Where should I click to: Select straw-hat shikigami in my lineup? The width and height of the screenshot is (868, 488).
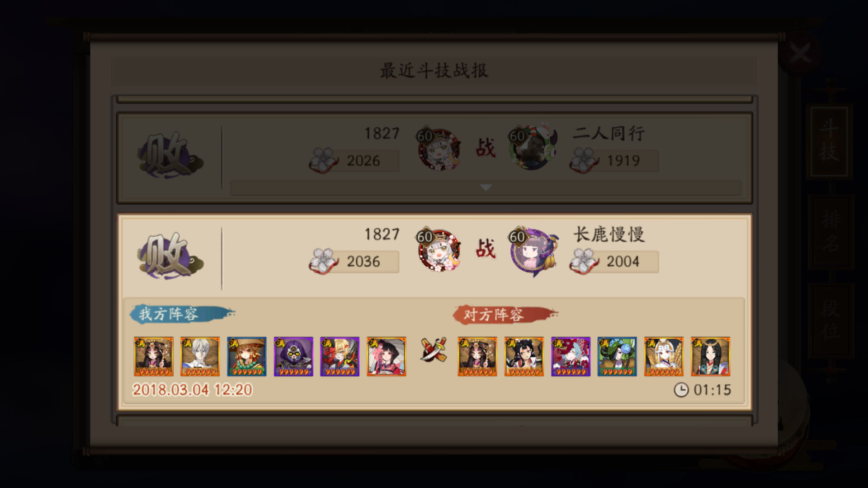(246, 357)
